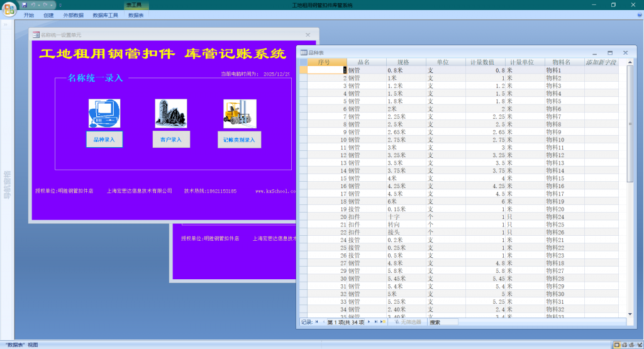Go to first record in navigation bar
The image size is (644, 349).
[x=316, y=322]
